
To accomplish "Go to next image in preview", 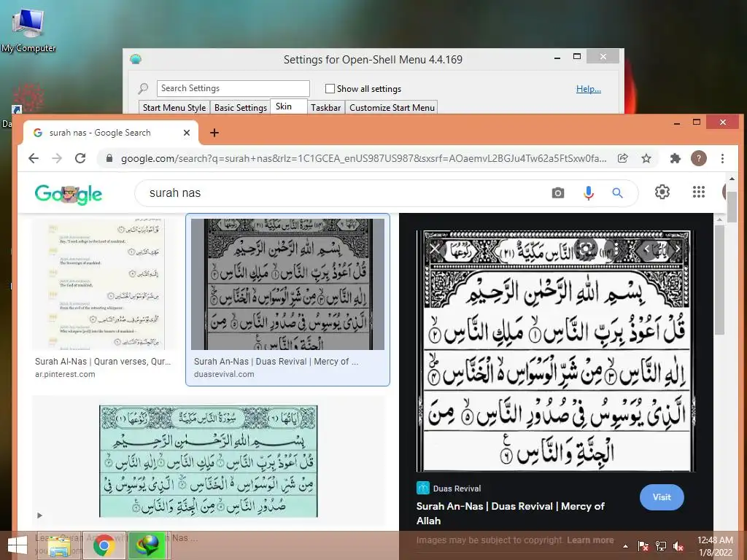I will 678,249.
